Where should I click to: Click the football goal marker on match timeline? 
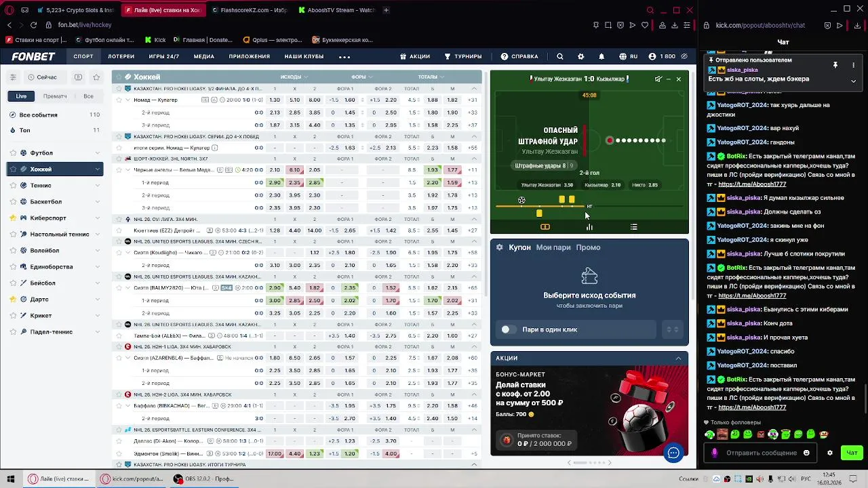(521, 200)
